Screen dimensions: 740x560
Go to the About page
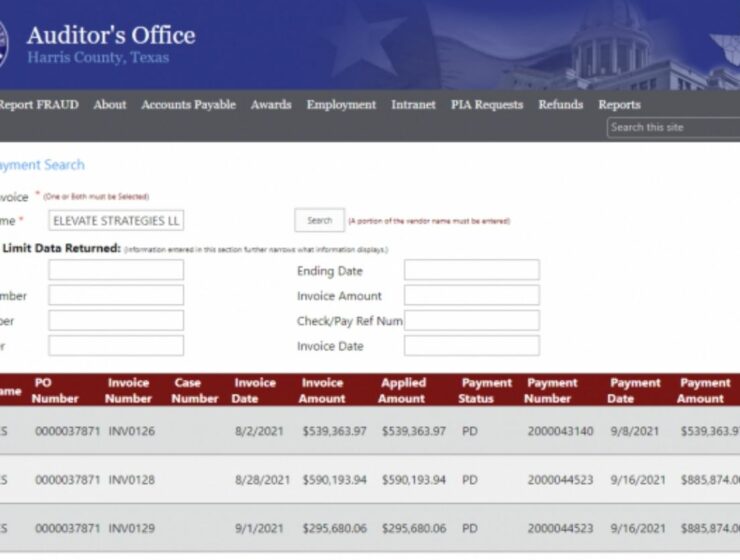[110, 105]
